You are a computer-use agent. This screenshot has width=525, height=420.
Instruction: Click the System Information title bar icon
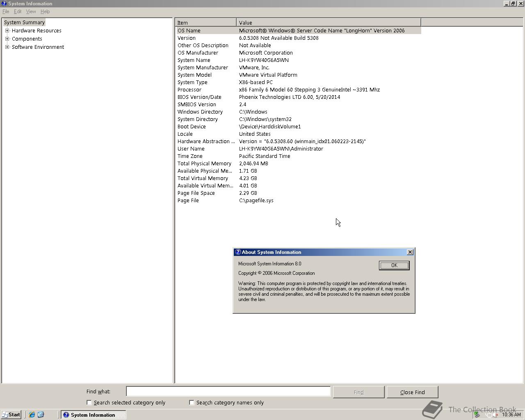coord(4,3)
